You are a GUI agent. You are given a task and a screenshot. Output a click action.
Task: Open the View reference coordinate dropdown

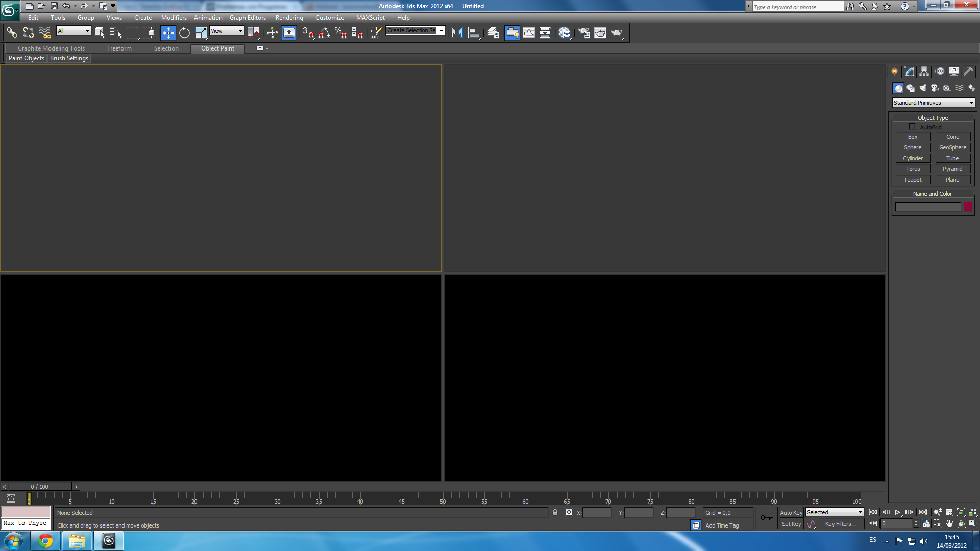tap(227, 31)
